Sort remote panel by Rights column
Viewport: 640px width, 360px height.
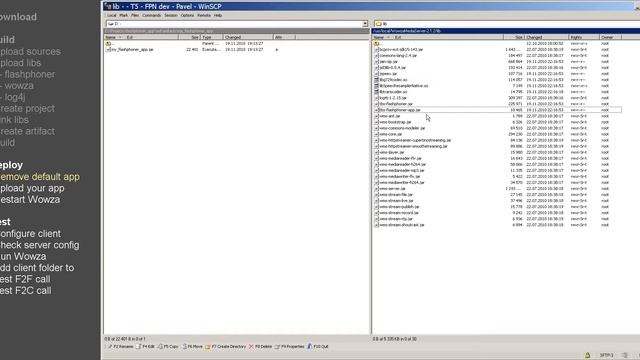pos(584,37)
